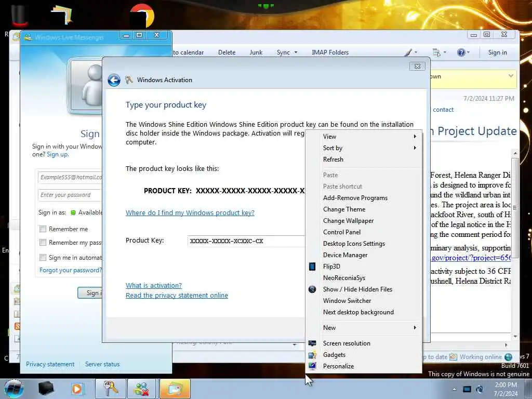This screenshot has width=532, height=399.
Task: Click the Screen resolution monitor icon
Action: tap(312, 343)
